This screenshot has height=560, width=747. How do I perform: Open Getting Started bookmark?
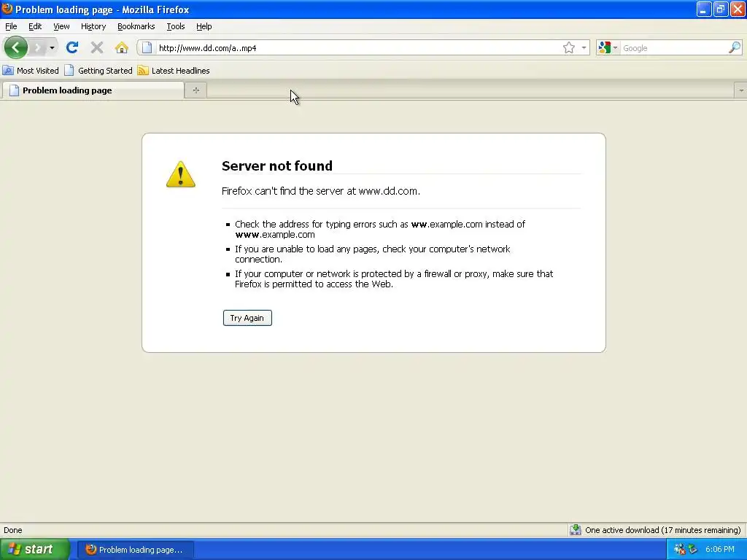[x=98, y=71]
